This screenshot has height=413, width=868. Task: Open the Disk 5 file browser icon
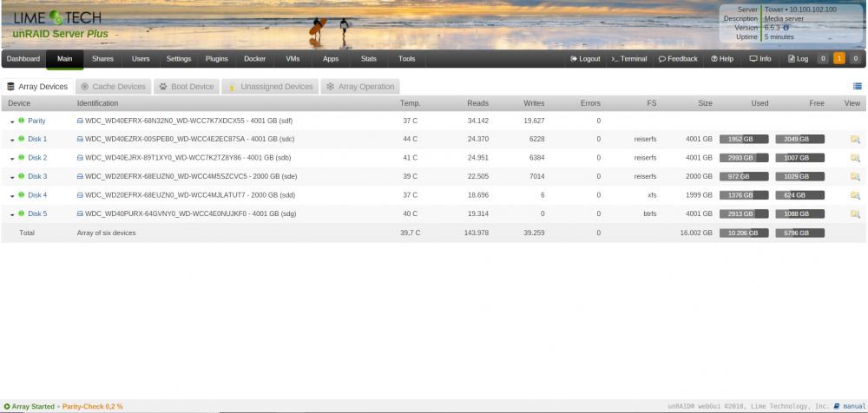855,213
